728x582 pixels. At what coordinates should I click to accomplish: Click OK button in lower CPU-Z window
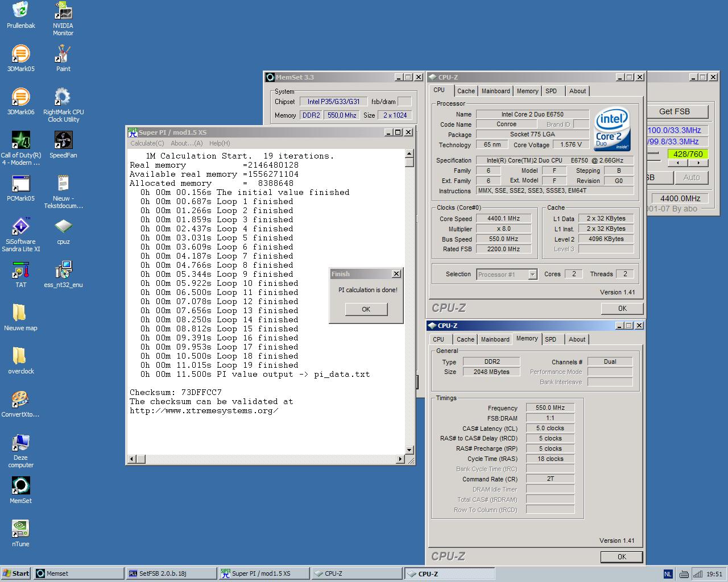click(622, 557)
